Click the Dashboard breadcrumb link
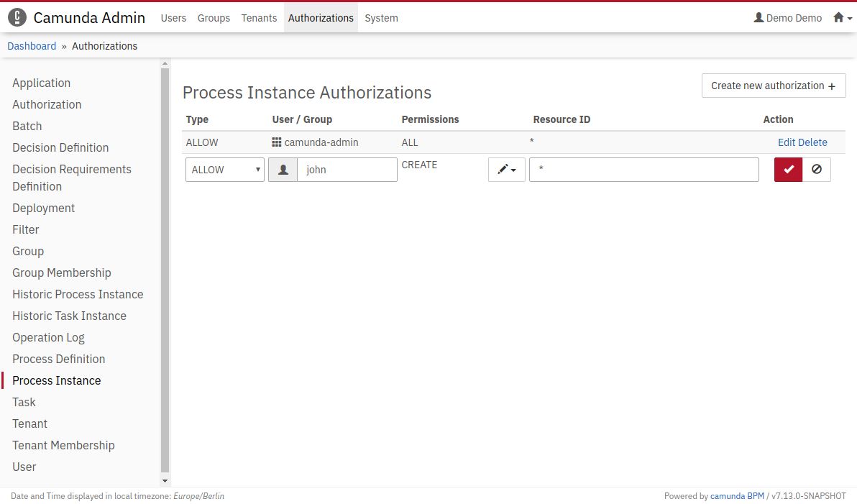The image size is (857, 504). pyautogui.click(x=32, y=46)
